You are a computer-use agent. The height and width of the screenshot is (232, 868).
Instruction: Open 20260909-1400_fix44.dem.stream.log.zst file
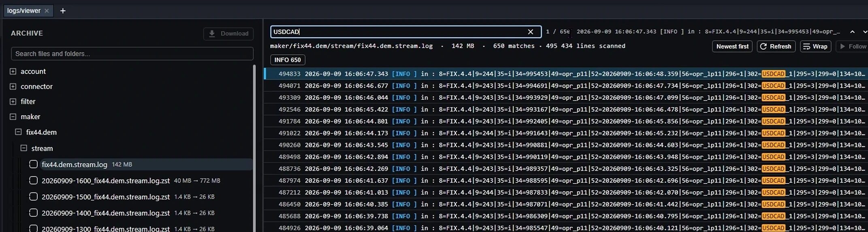click(x=106, y=213)
